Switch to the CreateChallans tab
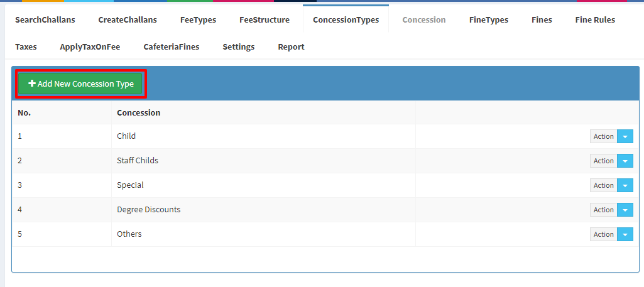The image size is (644, 287). [128, 19]
